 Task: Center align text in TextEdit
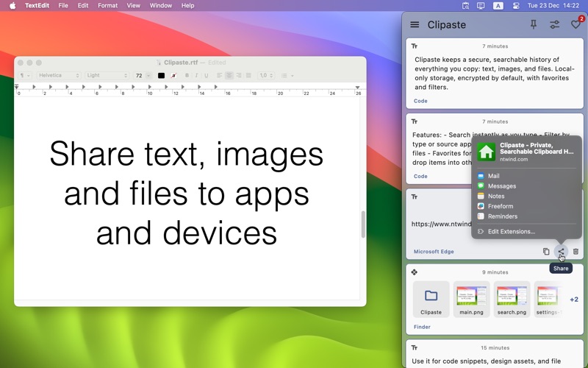coord(229,76)
